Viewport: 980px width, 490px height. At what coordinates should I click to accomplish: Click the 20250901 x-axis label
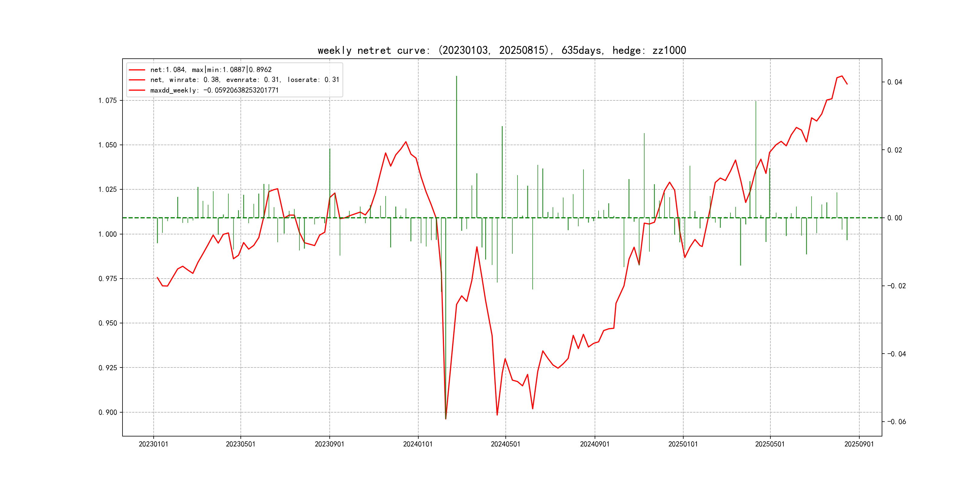(x=859, y=444)
